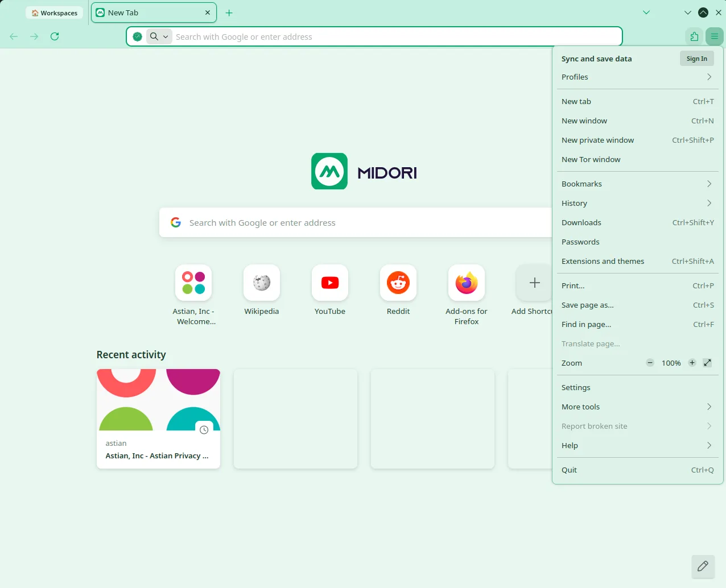Select Save page as... menu item
The image size is (726, 588).
tap(637, 305)
